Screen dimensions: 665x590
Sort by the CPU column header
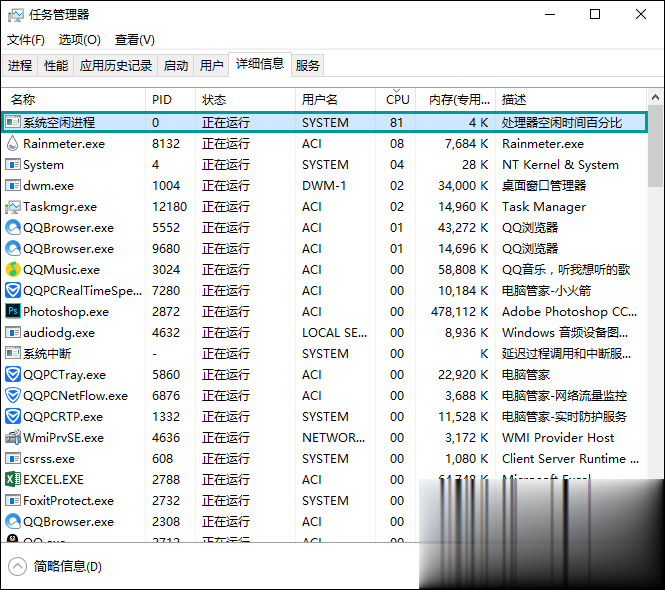pyautogui.click(x=396, y=100)
